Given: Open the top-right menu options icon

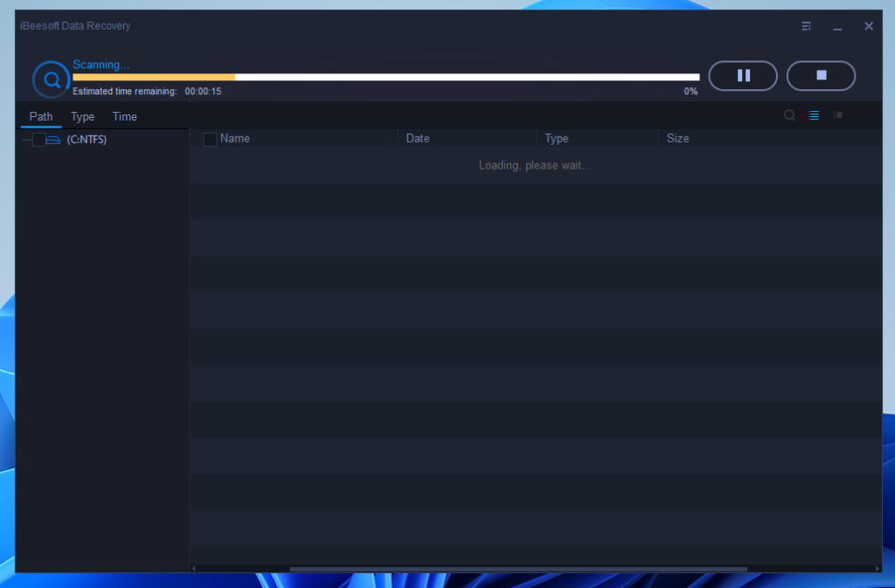Looking at the screenshot, I should coord(807,26).
